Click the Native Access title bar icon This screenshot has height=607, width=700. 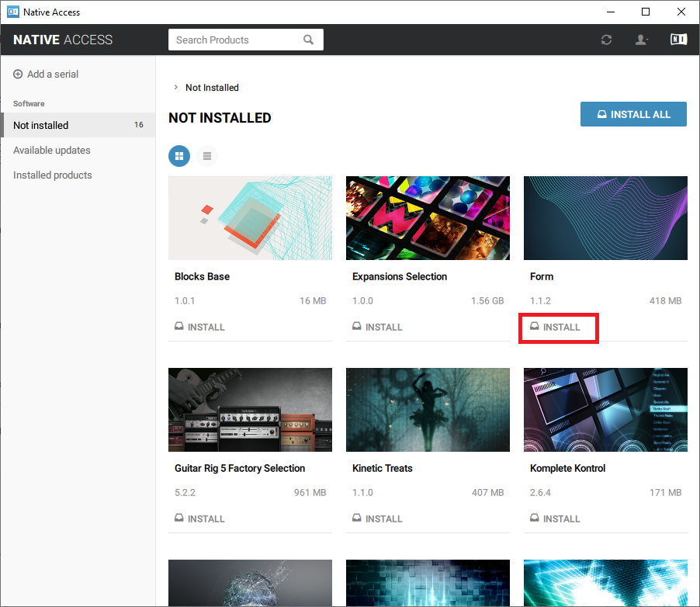13,12
